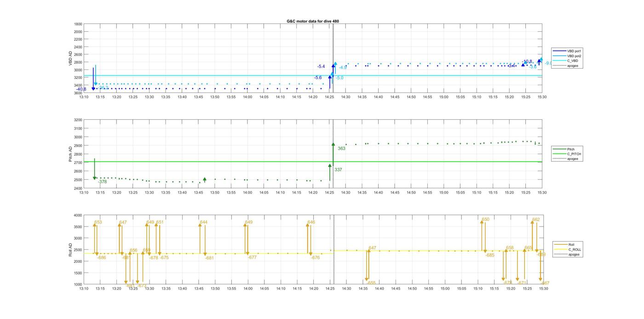This screenshot has width=644, height=319.
Task: Click the '-685' roll data label
Action: [490, 255]
